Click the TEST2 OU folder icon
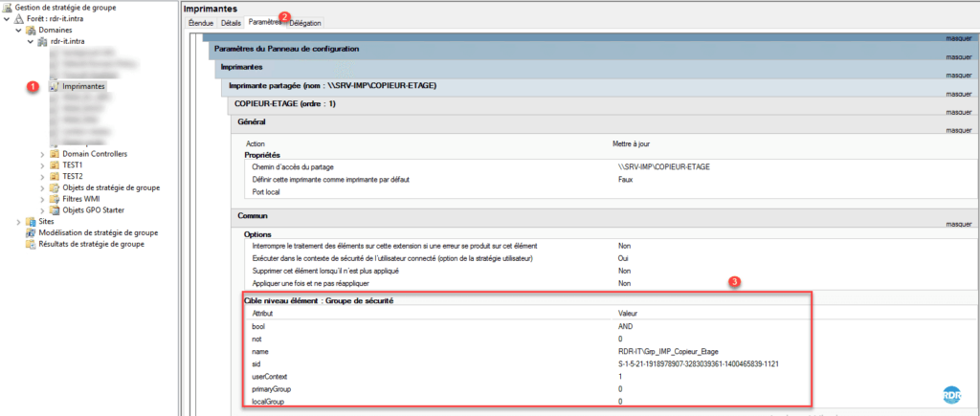The height and width of the screenshot is (416, 980). point(55,176)
